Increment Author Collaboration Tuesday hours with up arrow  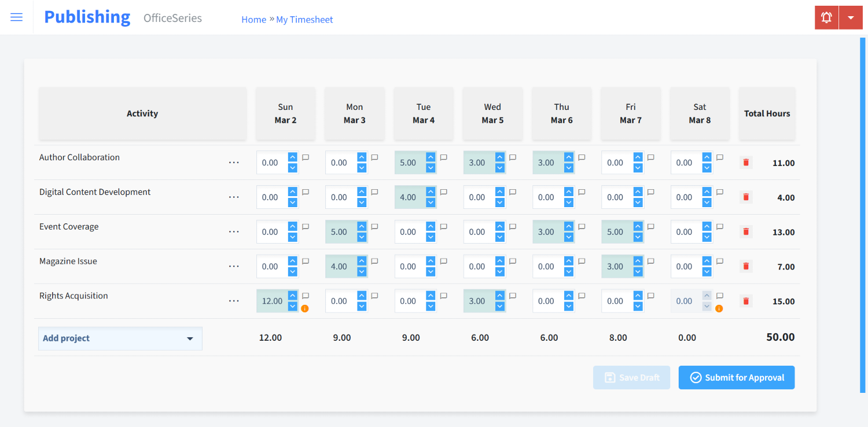coord(431,158)
